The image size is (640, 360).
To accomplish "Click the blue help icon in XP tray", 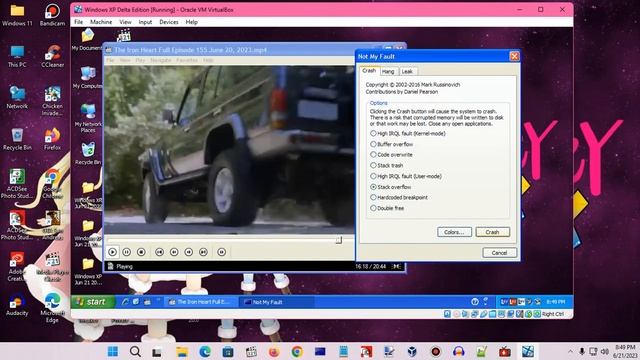I will [x=475, y=302].
